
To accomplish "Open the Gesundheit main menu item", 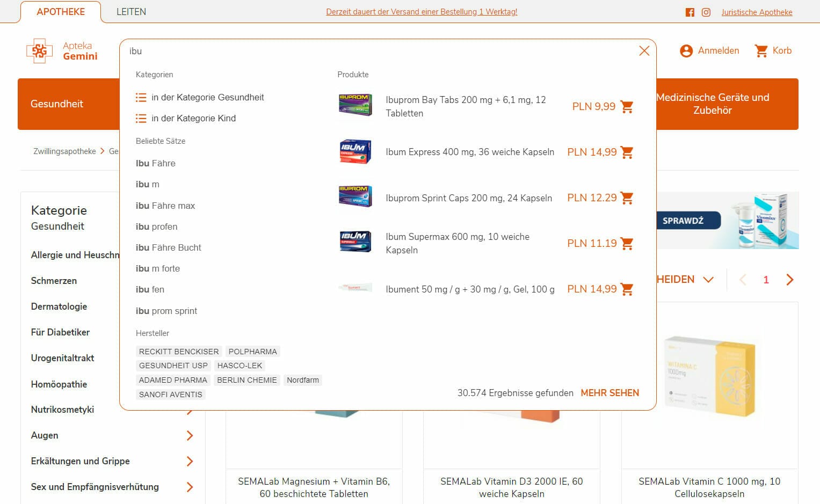I will point(57,104).
